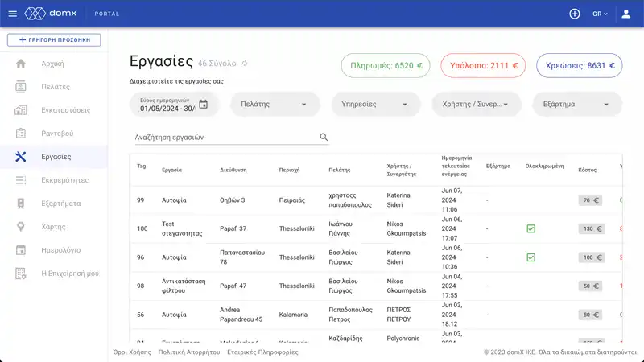
Task: Expand the Πελάτης filter dropdown
Action: tap(274, 104)
